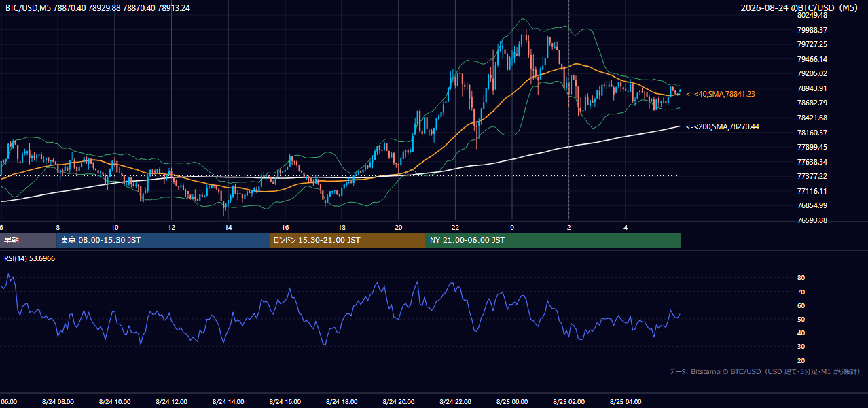Image resolution: width=868 pixels, height=408 pixels.
Task: Select the NY 21:00-06:00 JST session bar
Action: point(554,240)
